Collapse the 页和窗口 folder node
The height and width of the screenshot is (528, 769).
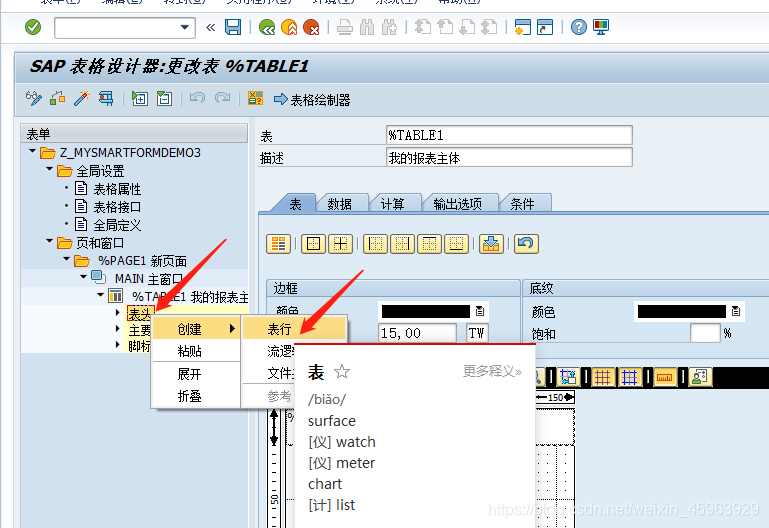click(50, 241)
